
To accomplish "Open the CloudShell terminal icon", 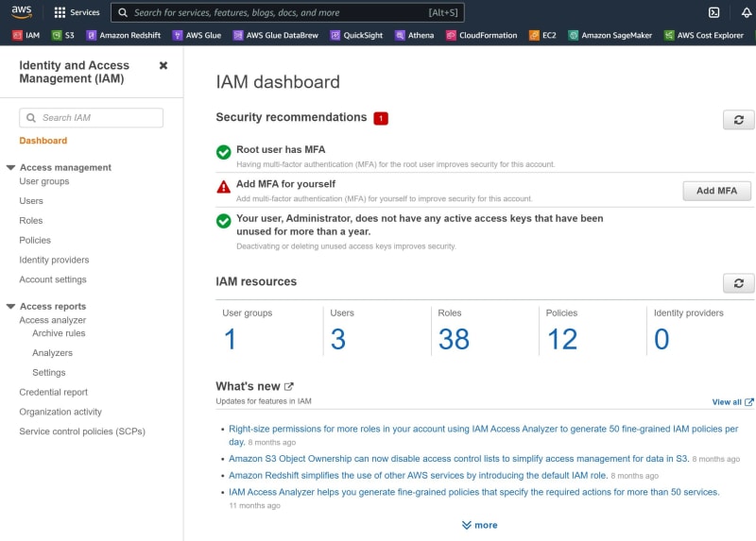I will [714, 12].
